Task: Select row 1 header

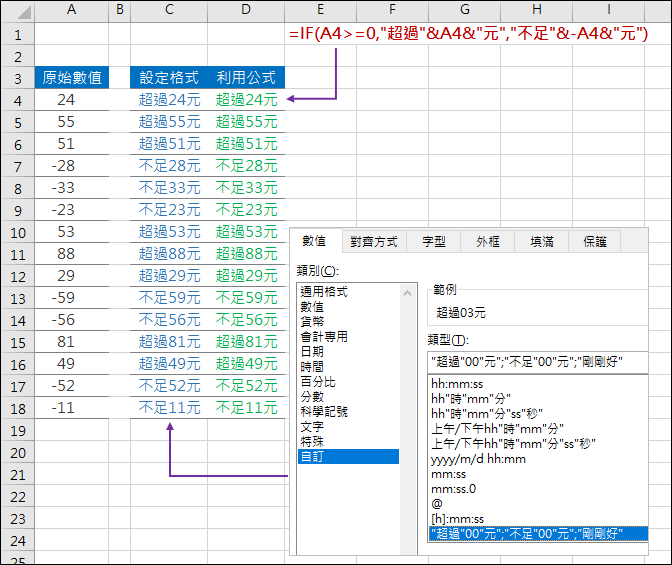Action: tap(18, 34)
